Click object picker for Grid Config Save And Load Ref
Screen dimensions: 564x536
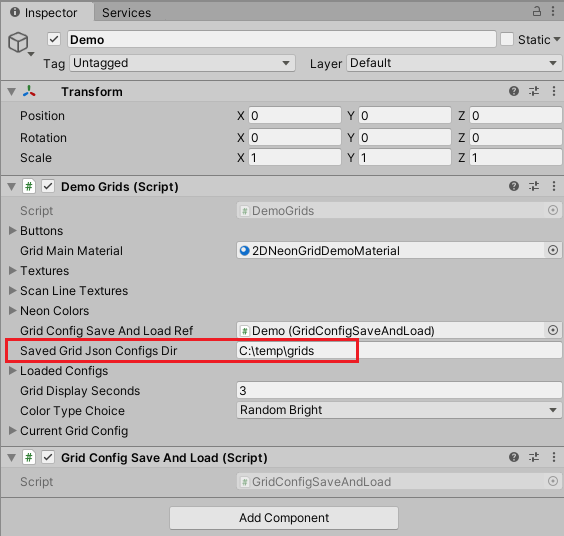[x=553, y=330]
